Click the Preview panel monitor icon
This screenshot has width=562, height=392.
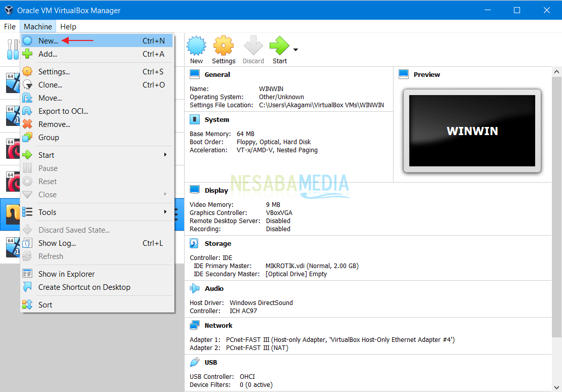(404, 74)
